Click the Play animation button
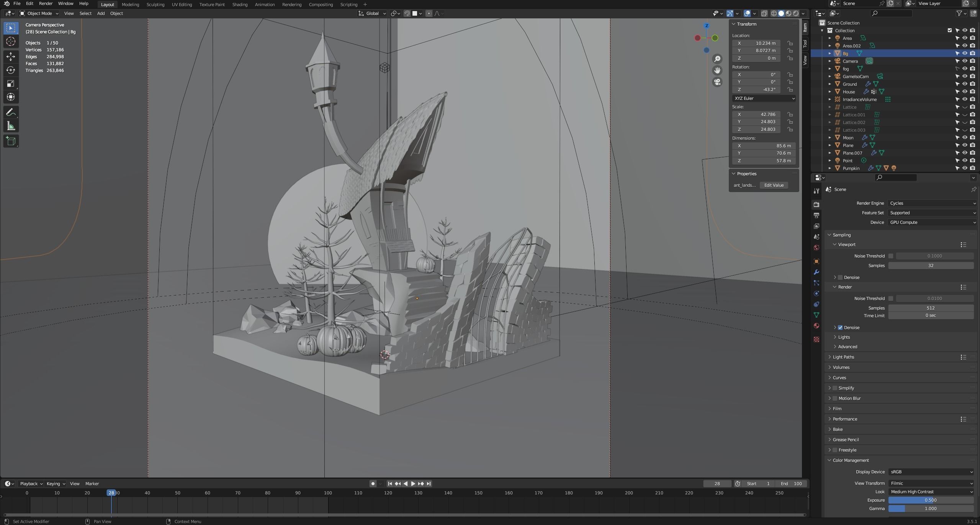This screenshot has width=980, height=525. coord(413,484)
